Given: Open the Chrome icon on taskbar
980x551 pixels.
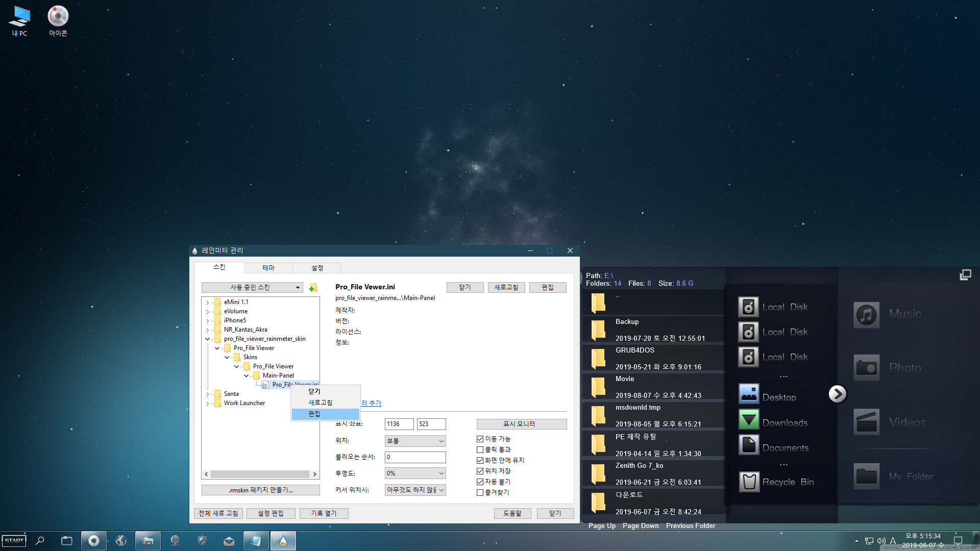Looking at the screenshot, I should [94, 541].
